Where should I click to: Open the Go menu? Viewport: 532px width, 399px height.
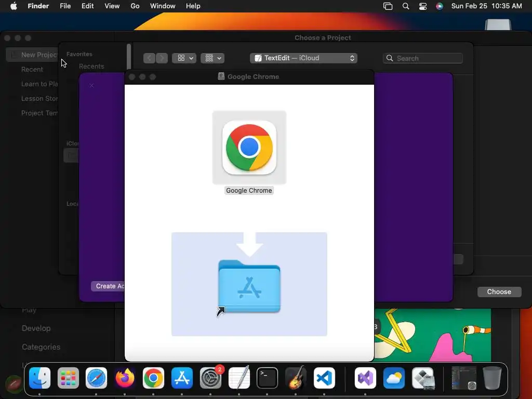click(x=135, y=6)
